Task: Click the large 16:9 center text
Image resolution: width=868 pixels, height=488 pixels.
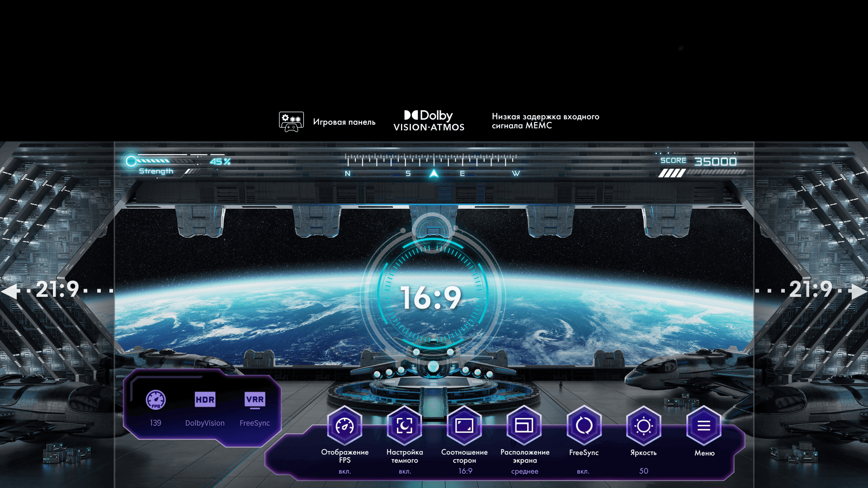Action: [431, 298]
